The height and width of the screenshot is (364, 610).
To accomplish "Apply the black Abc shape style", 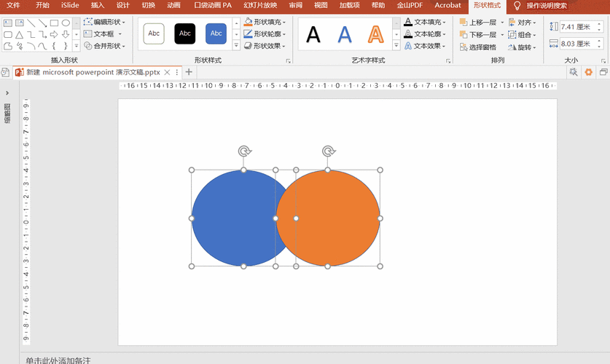I will tap(185, 33).
